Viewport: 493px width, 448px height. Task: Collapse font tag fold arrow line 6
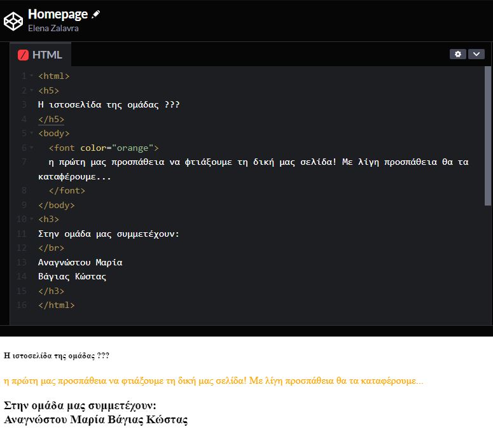click(31, 148)
